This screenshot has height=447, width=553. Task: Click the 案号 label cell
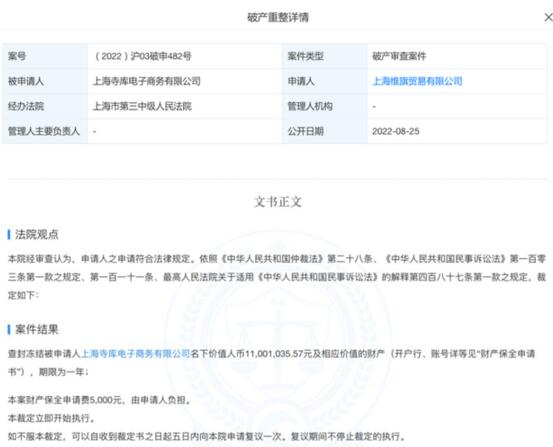pyautogui.click(x=45, y=56)
